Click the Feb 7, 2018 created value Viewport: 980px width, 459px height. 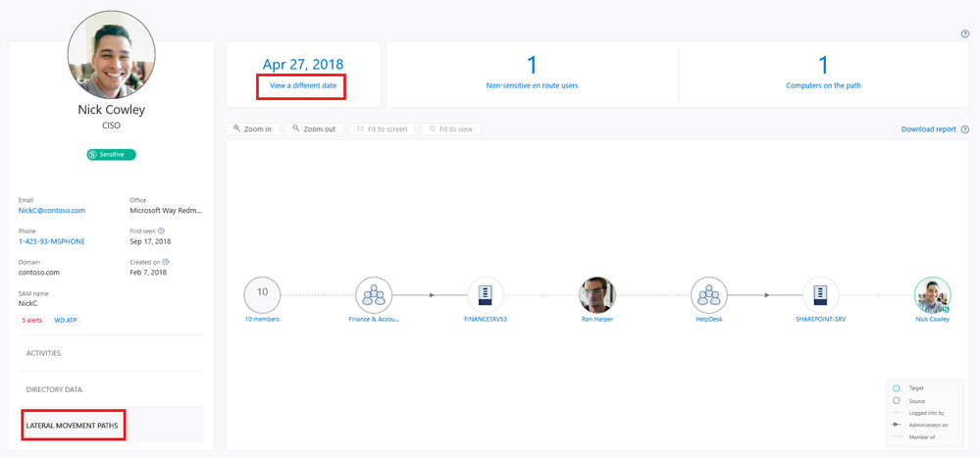[148, 273]
